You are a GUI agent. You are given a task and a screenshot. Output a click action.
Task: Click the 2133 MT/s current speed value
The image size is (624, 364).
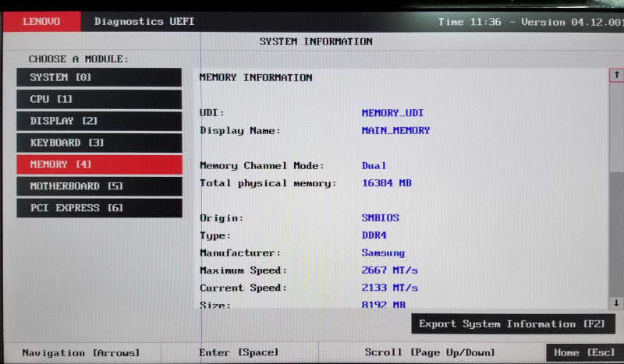click(x=389, y=288)
